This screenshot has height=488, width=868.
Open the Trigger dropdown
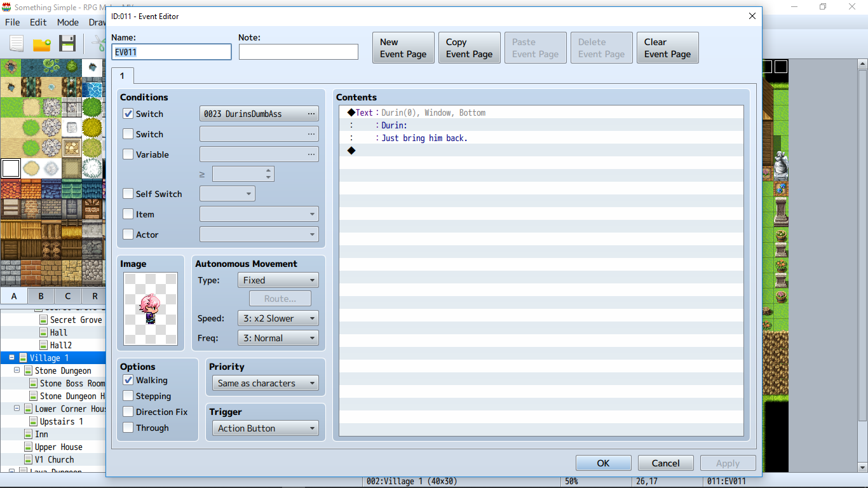[x=266, y=428]
